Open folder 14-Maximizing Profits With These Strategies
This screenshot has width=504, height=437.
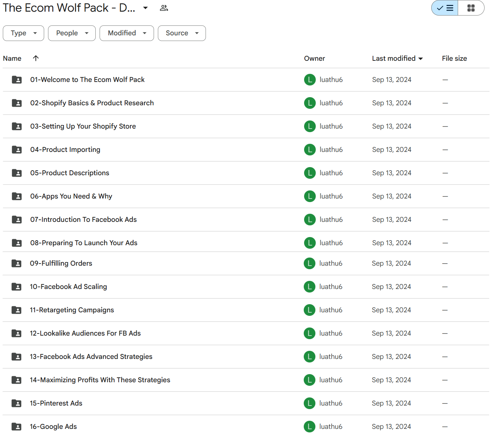(100, 380)
